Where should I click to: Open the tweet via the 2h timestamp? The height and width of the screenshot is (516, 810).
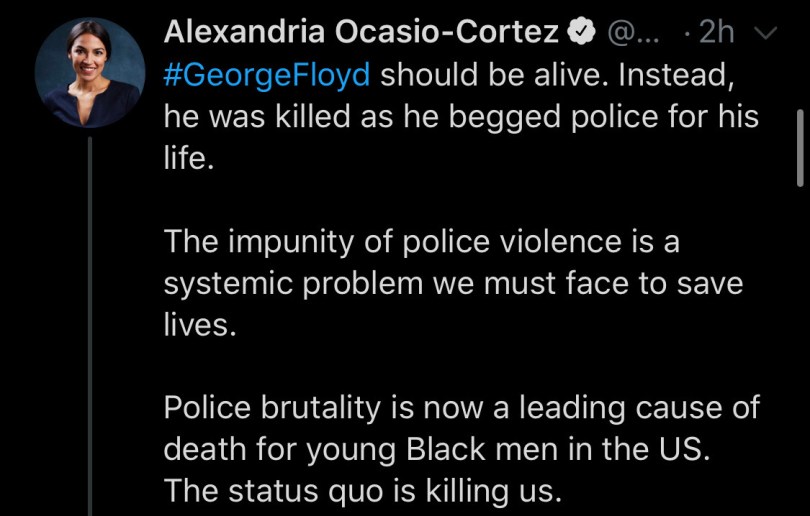(716, 33)
